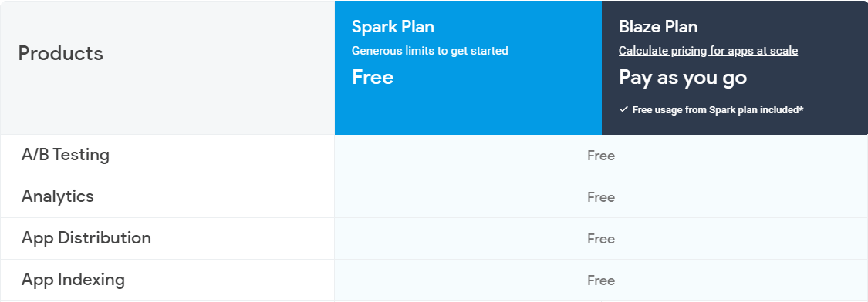Image resolution: width=868 pixels, height=302 pixels.
Task: Select the A/B Testing product row
Action: [434, 156]
